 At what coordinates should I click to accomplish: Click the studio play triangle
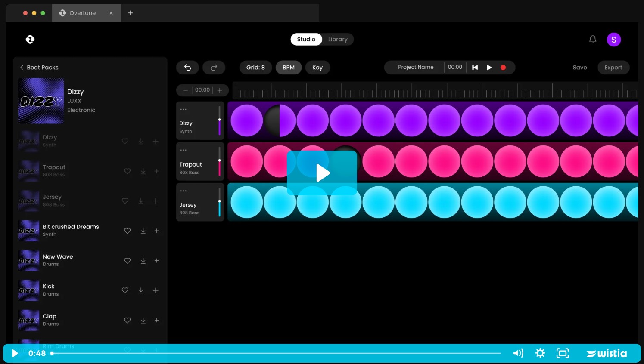pyautogui.click(x=489, y=68)
